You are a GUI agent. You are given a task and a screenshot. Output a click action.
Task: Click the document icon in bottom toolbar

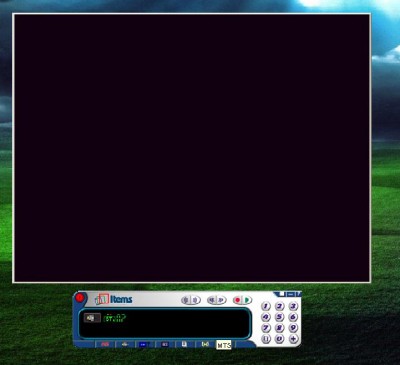click(184, 344)
